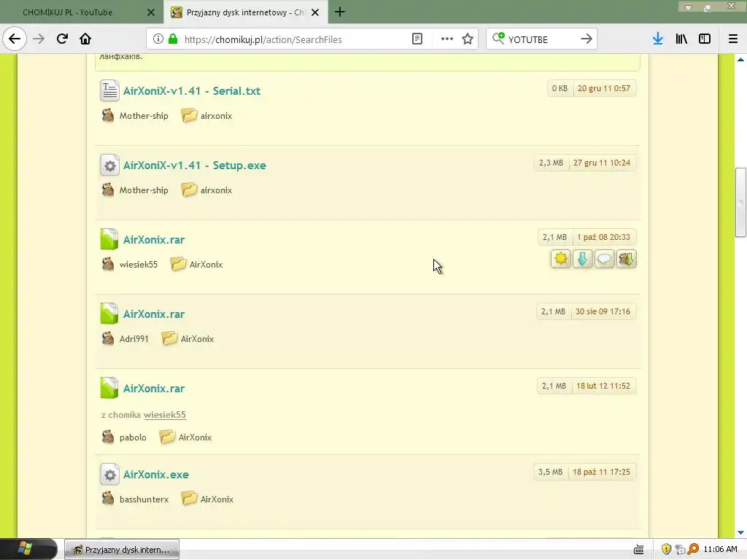Open site information icon in address bar
The height and width of the screenshot is (560, 747).
[x=158, y=39]
